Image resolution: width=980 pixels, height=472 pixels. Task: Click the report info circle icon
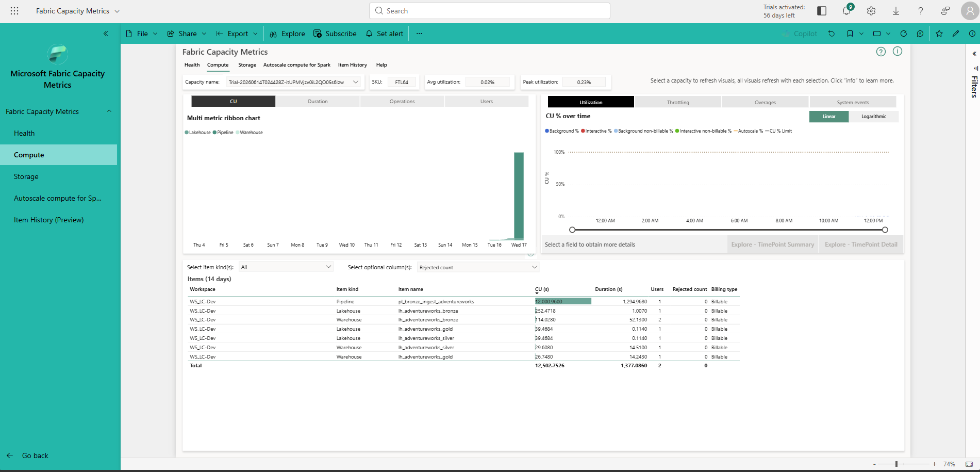tap(898, 51)
